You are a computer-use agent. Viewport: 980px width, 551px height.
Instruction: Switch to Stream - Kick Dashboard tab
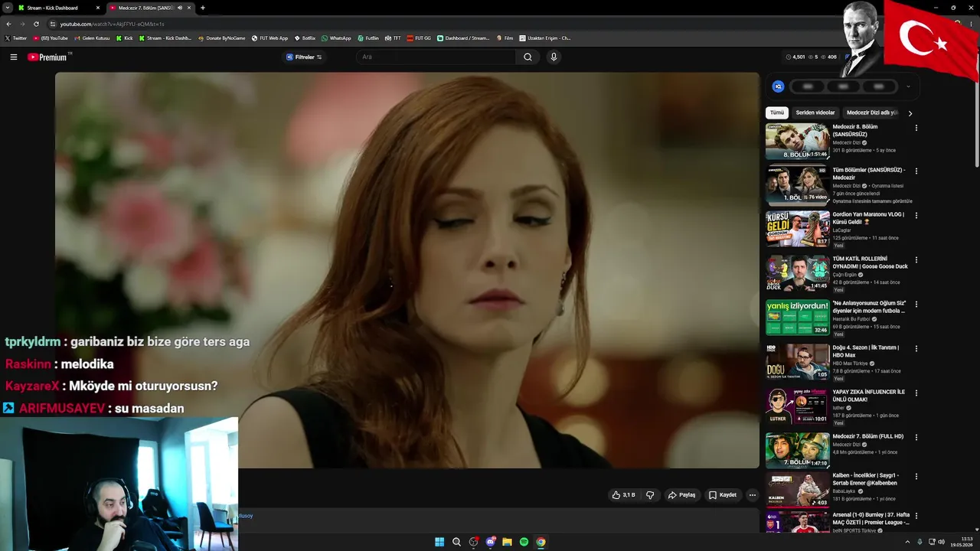[x=53, y=8]
